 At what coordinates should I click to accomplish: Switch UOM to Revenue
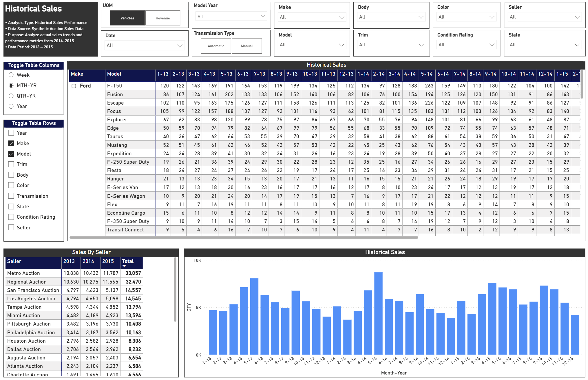pyautogui.click(x=163, y=18)
